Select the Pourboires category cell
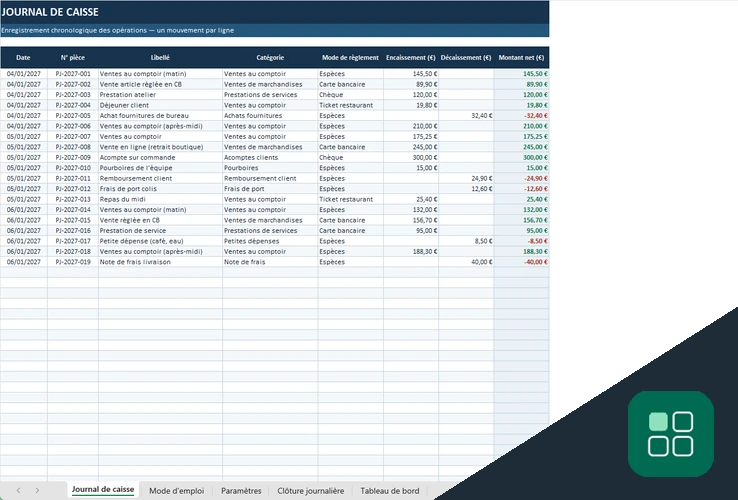This screenshot has width=738, height=500. point(270,168)
